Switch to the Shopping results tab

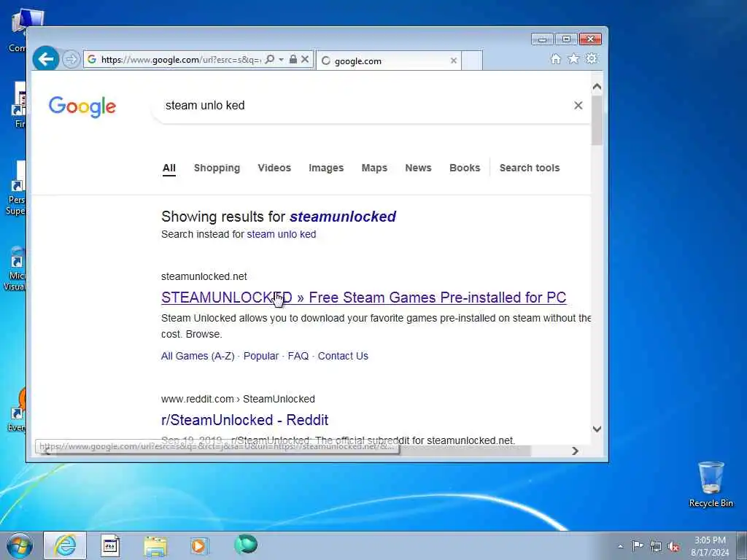(217, 168)
